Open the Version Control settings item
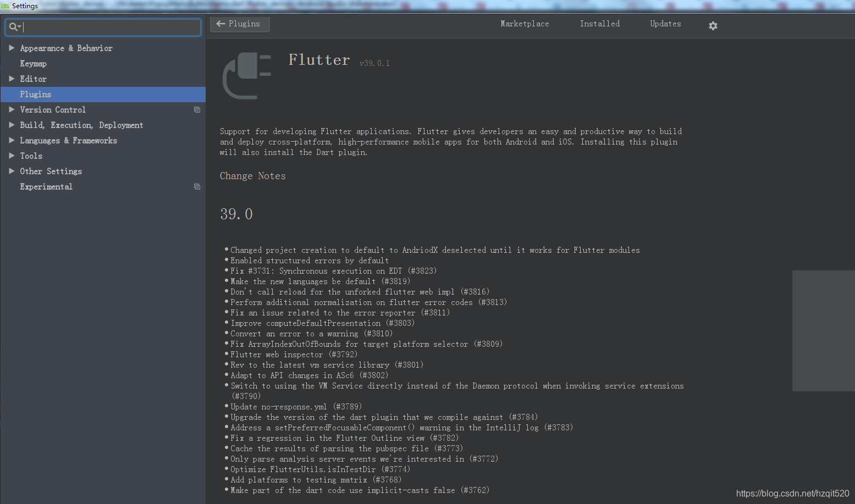 click(53, 110)
